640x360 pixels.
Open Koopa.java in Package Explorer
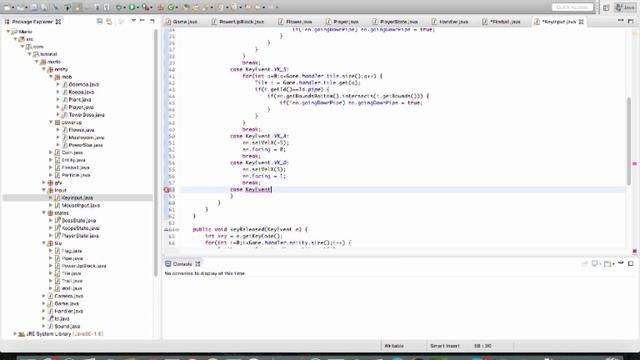81,92
